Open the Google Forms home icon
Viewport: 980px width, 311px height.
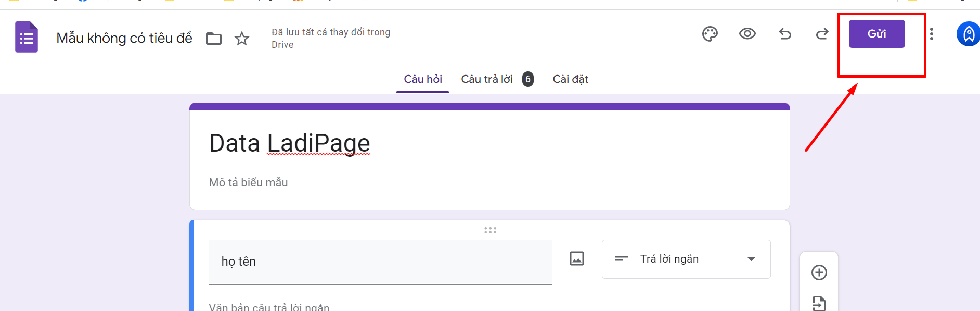click(x=27, y=37)
